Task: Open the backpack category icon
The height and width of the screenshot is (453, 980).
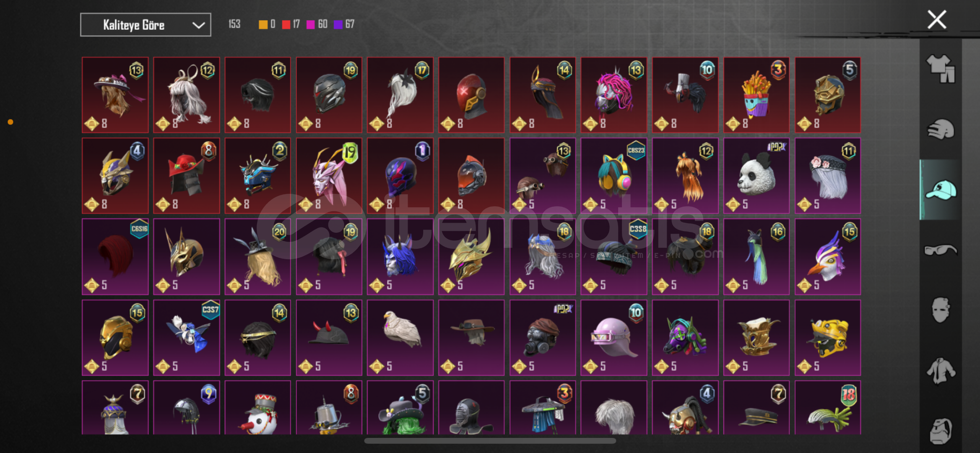Action: [x=941, y=430]
